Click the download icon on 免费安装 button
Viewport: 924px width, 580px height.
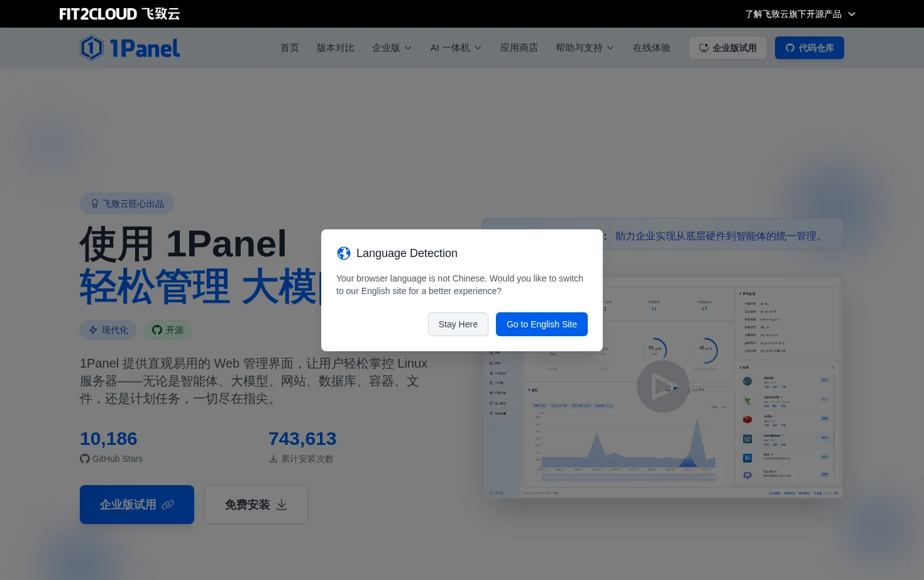(x=282, y=505)
